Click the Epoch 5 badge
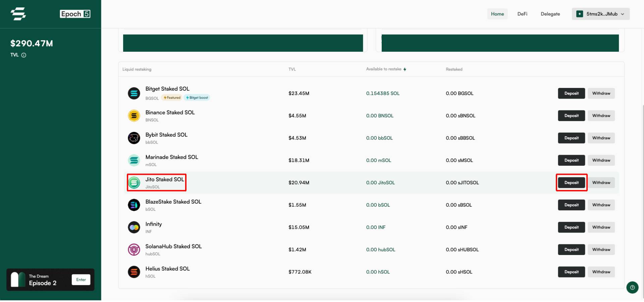 (75, 14)
